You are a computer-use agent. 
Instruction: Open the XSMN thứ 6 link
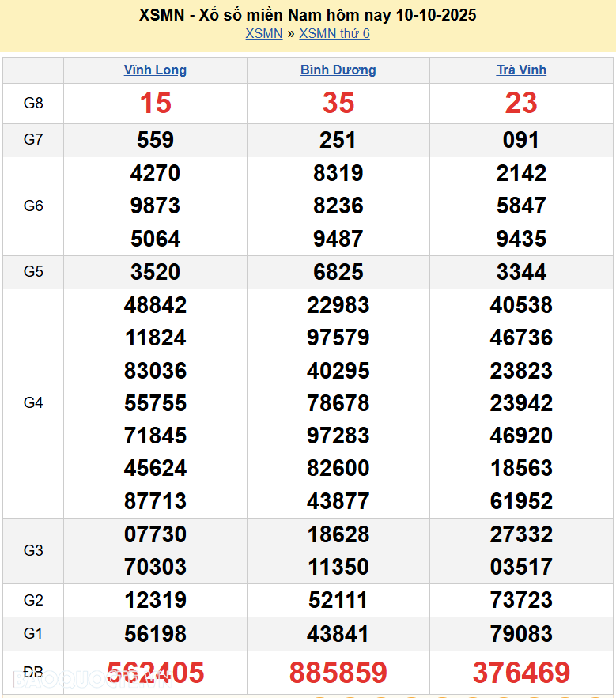click(x=334, y=33)
